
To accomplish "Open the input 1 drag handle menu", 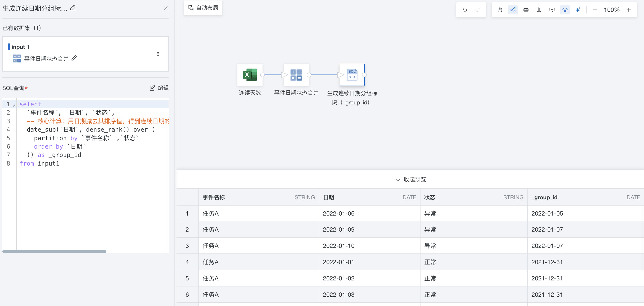I will pos(158,54).
